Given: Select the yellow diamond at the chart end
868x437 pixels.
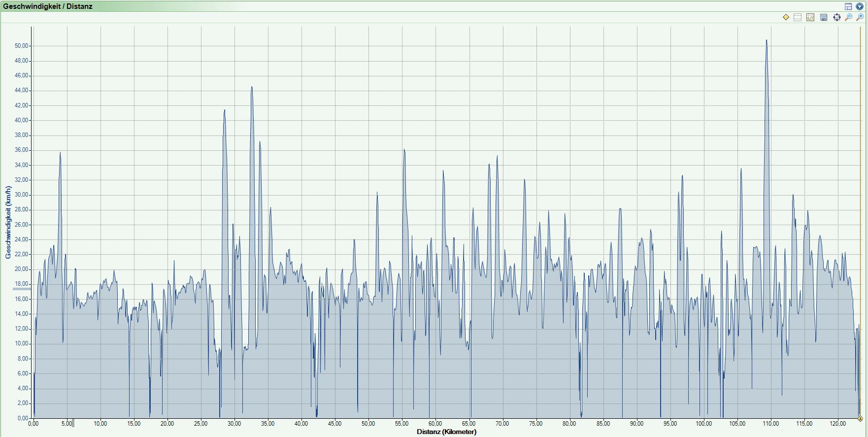Looking at the screenshot, I should point(860,419).
